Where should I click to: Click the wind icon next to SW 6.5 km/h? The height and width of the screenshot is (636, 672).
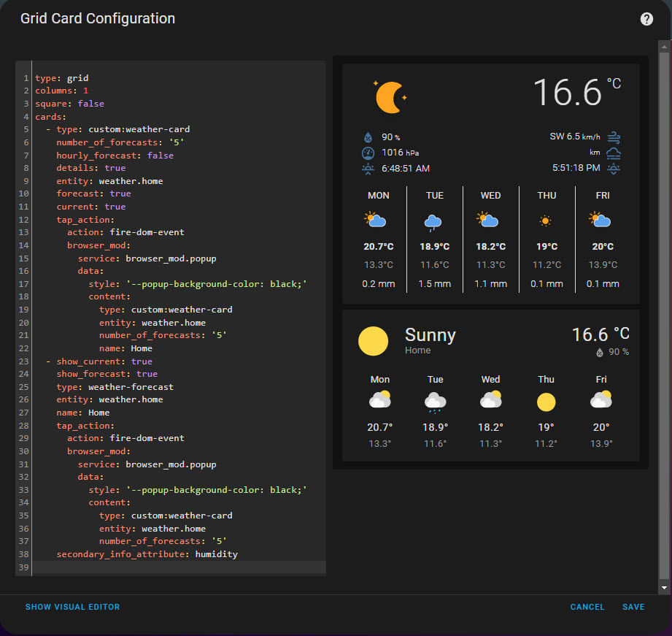coord(614,137)
